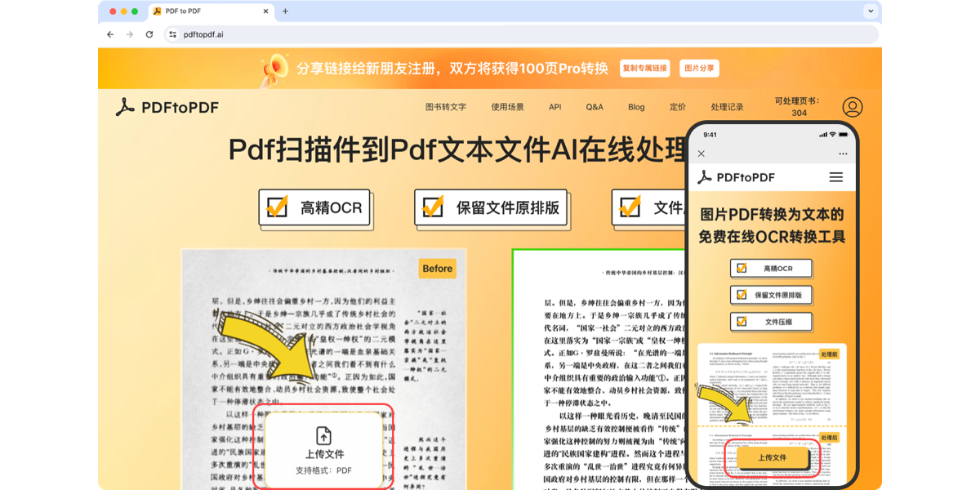Close the PDF to PDF tab
This screenshot has height=490, width=980.
coord(265,11)
